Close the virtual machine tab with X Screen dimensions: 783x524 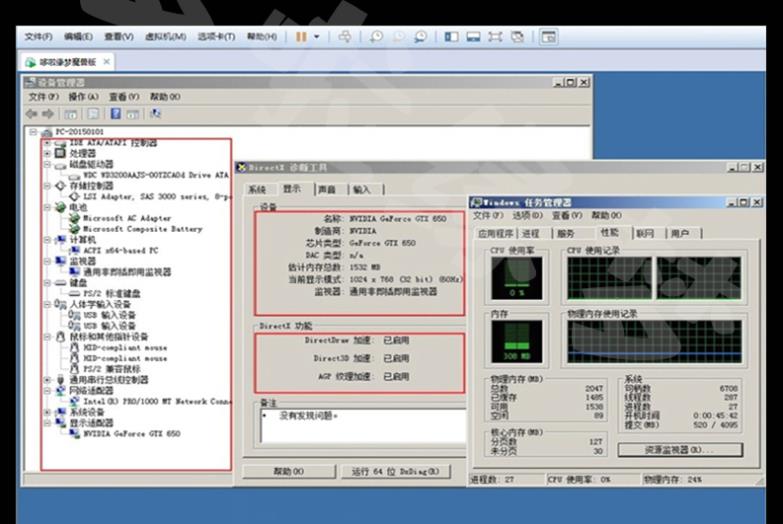click(105, 62)
